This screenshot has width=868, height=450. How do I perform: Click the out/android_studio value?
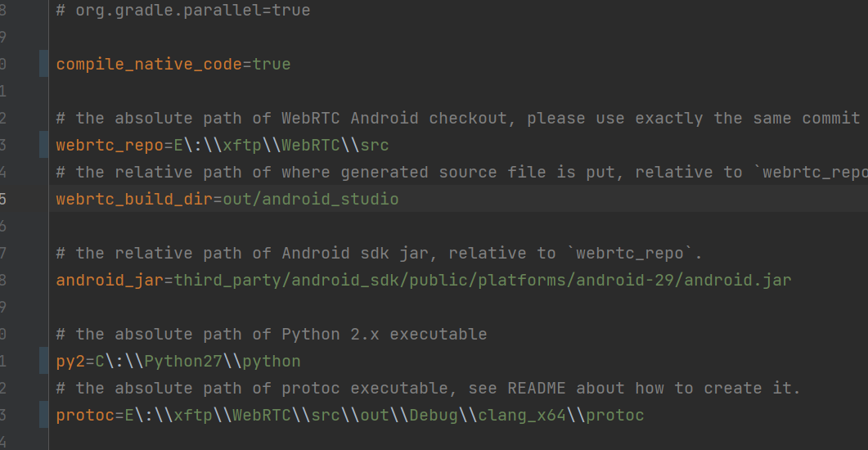pyautogui.click(x=311, y=200)
